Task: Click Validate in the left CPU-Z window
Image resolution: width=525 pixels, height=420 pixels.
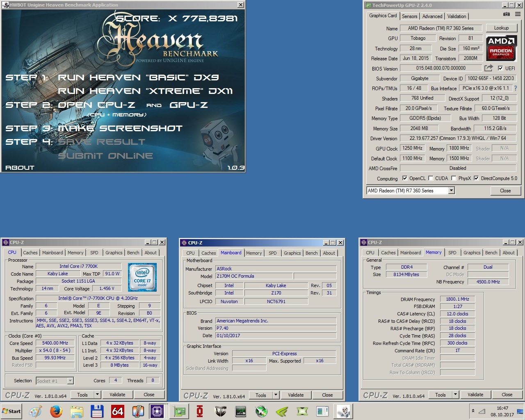Action: pos(117,395)
